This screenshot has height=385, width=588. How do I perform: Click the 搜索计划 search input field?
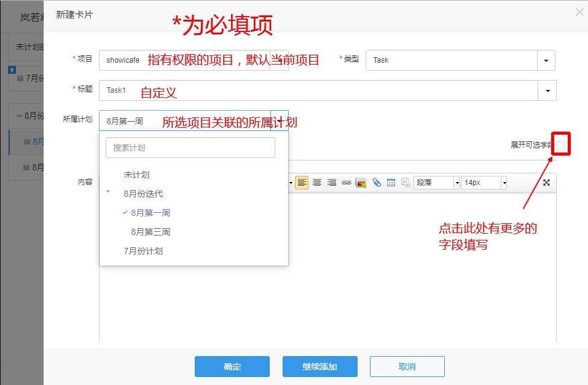190,148
